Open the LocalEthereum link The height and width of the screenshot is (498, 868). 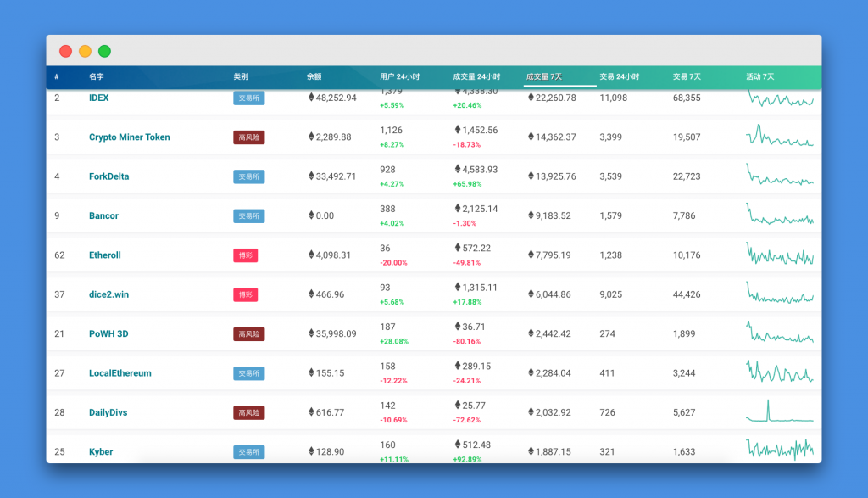click(120, 372)
